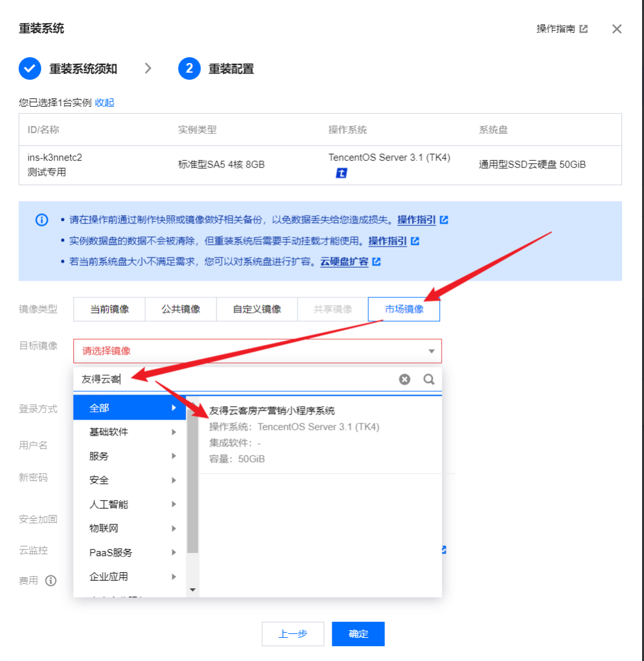Click the 通用型SSD云硬盘 50GiB cell
644x661 pixels.
[532, 164]
